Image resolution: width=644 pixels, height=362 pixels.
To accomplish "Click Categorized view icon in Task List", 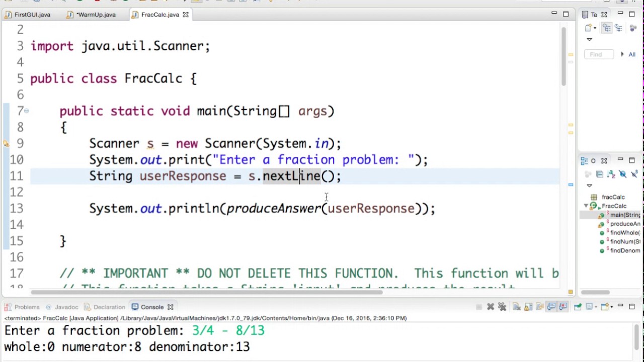I will coord(606,28).
